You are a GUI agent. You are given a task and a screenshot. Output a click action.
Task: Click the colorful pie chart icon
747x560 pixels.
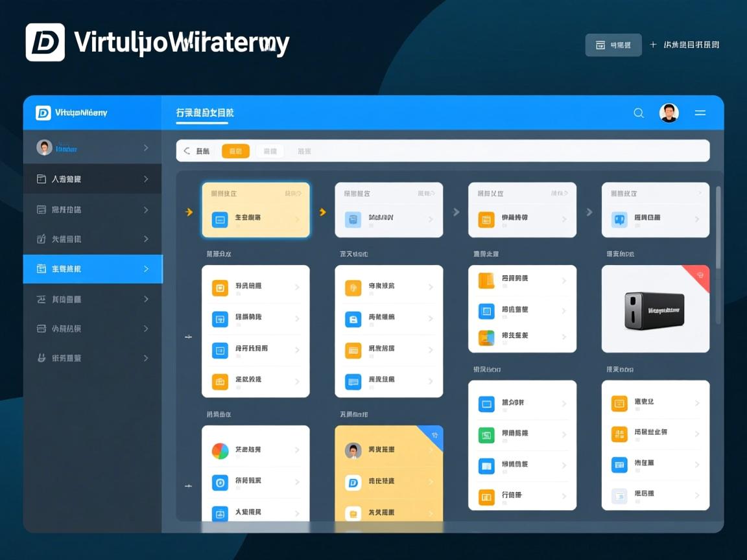coord(220,450)
